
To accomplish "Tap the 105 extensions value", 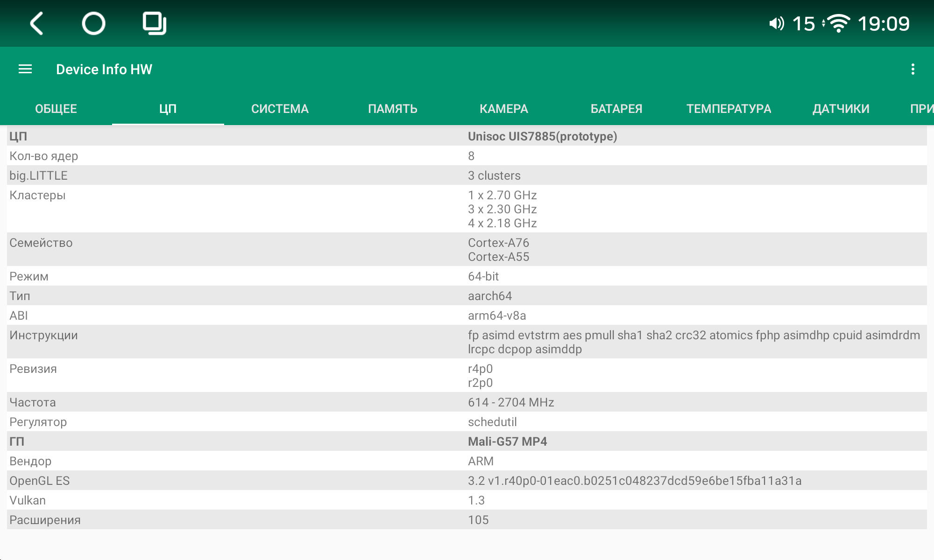I will (478, 520).
